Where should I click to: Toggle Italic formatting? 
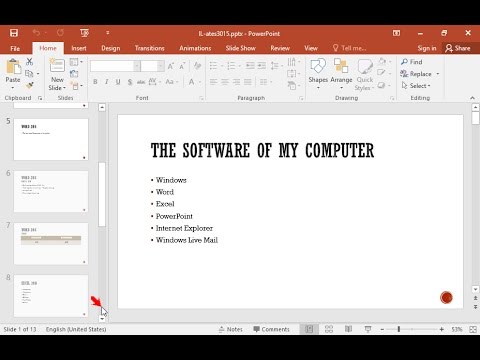107,82
